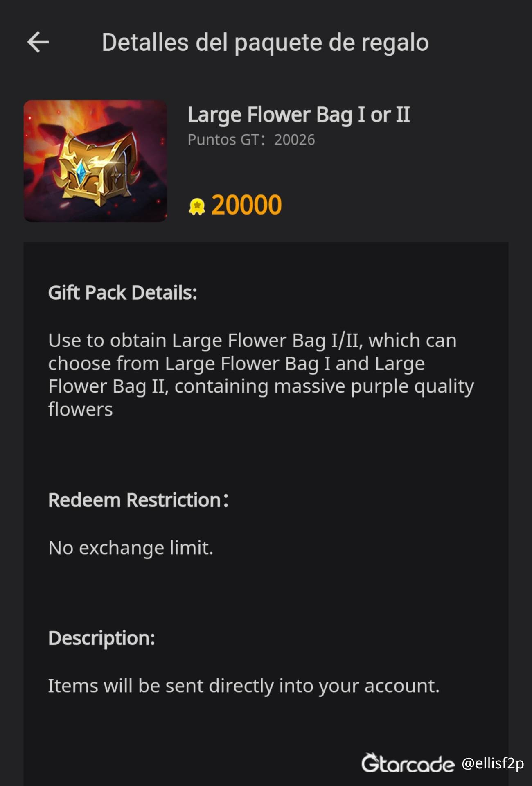
Task: Tap the 20026 points balance value
Action: tap(295, 140)
